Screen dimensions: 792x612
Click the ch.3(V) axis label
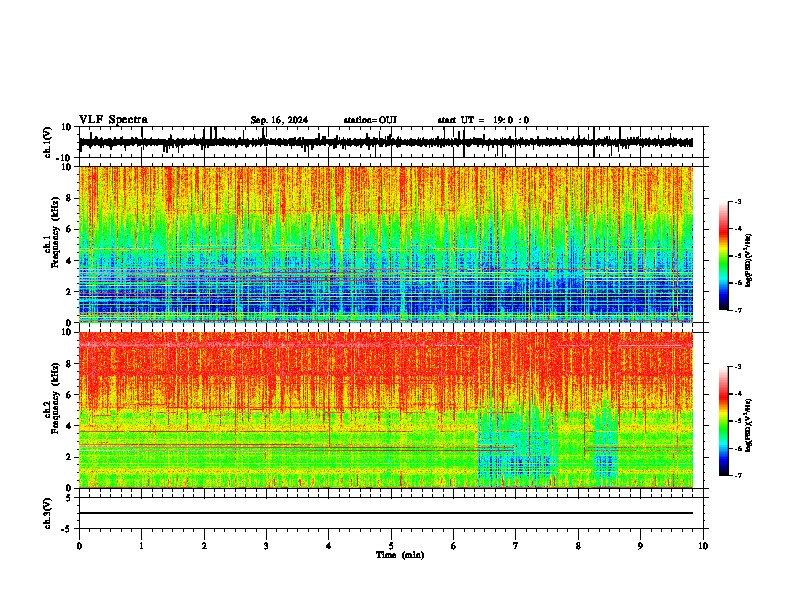[48, 513]
